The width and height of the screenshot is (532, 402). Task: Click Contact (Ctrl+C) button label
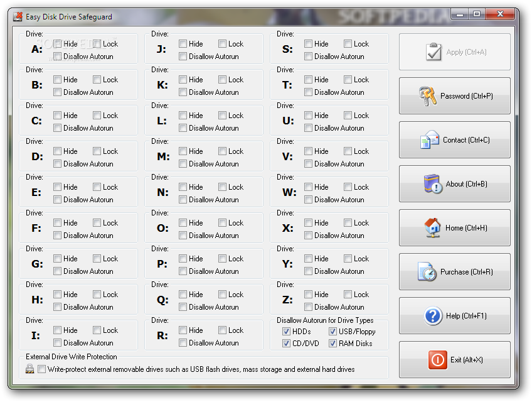click(466, 140)
